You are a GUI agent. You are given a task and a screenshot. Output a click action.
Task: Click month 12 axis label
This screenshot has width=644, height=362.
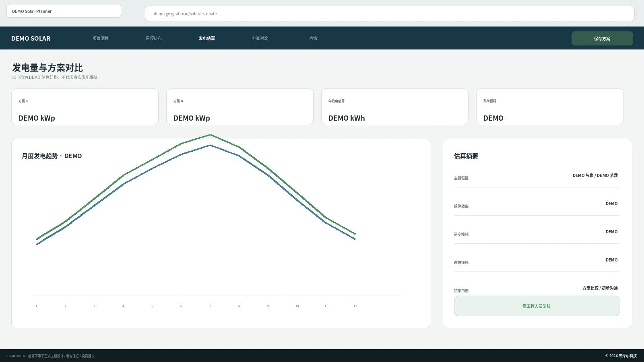point(355,306)
